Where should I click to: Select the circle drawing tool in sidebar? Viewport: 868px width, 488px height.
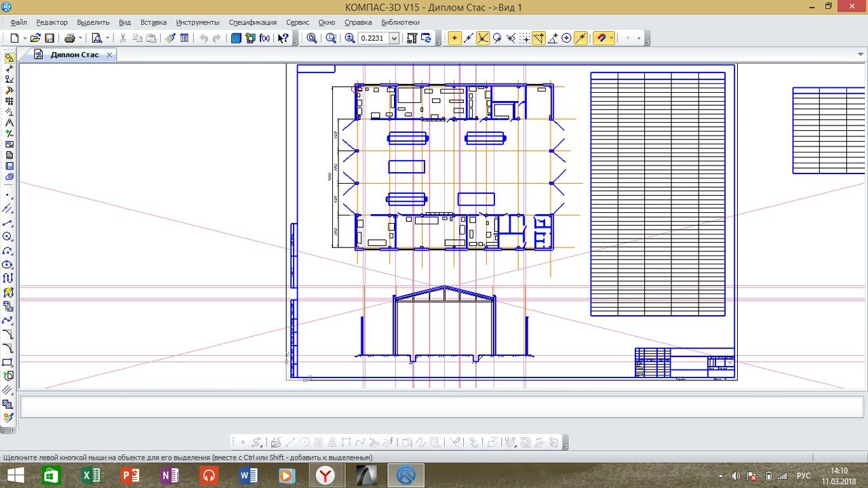[x=8, y=237]
